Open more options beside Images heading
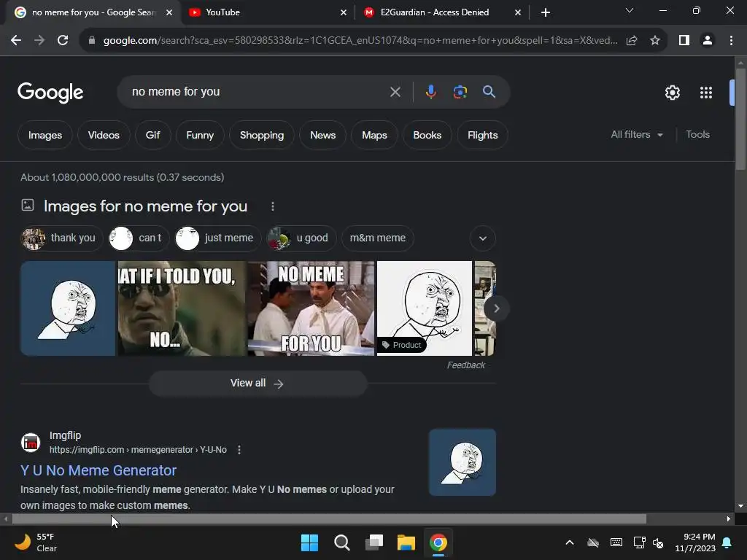Image resolution: width=747 pixels, height=560 pixels. (x=273, y=206)
